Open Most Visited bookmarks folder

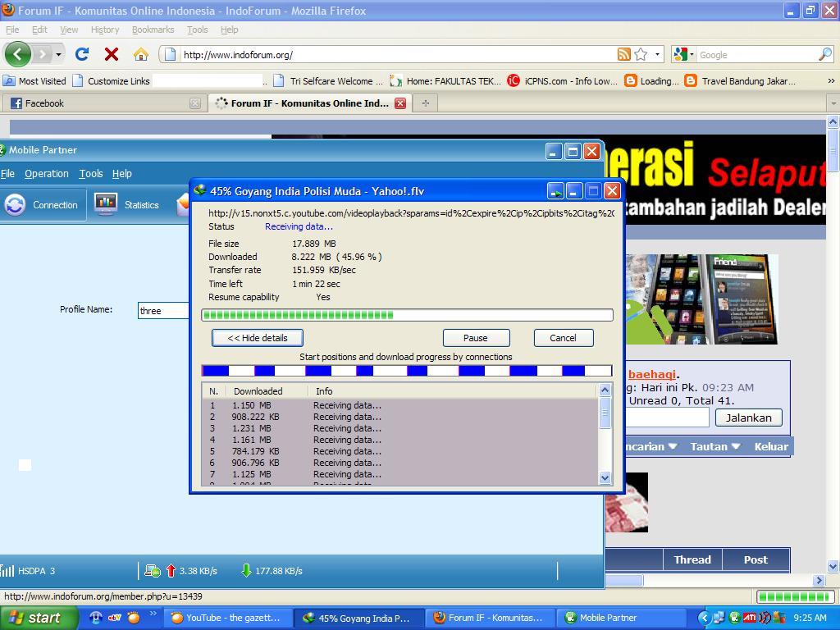[x=34, y=81]
